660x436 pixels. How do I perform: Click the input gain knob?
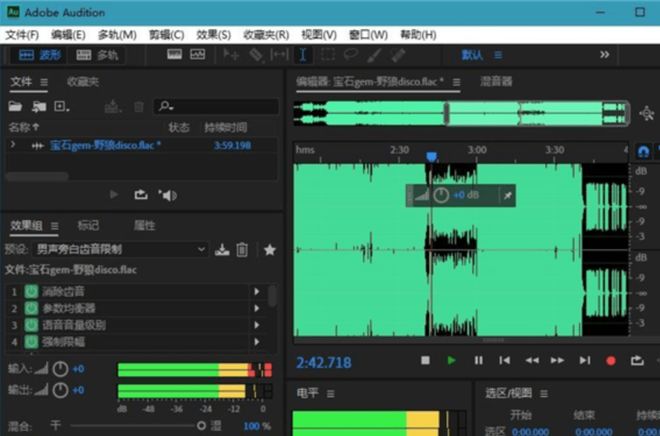tap(60, 369)
